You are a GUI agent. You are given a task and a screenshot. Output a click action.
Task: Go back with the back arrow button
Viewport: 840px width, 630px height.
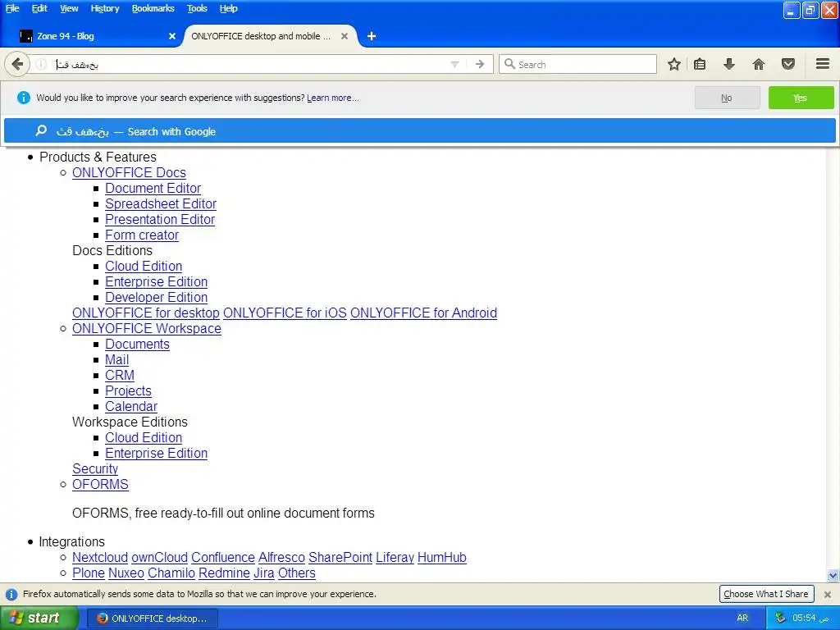[16, 64]
